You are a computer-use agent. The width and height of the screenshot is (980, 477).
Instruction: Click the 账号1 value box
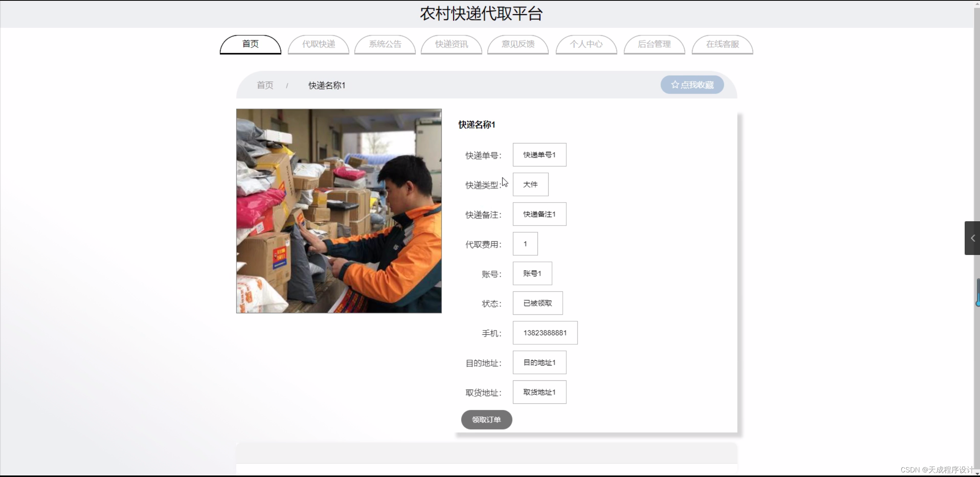[x=533, y=273]
